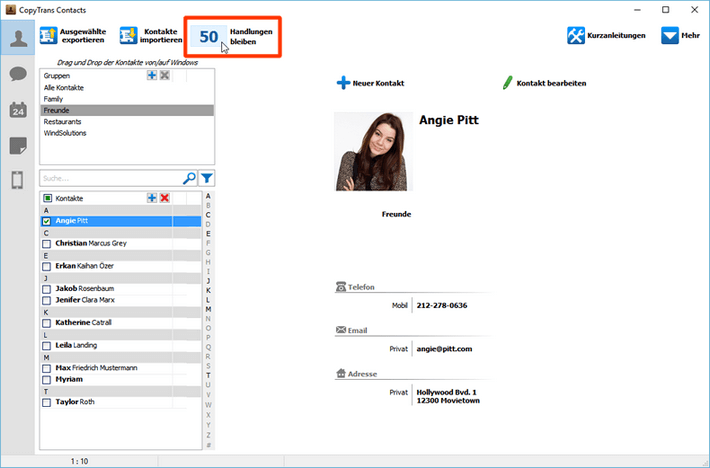Image resolution: width=710 pixels, height=468 pixels.
Task: Select contact name Taylor Roth
Action: [75, 402]
